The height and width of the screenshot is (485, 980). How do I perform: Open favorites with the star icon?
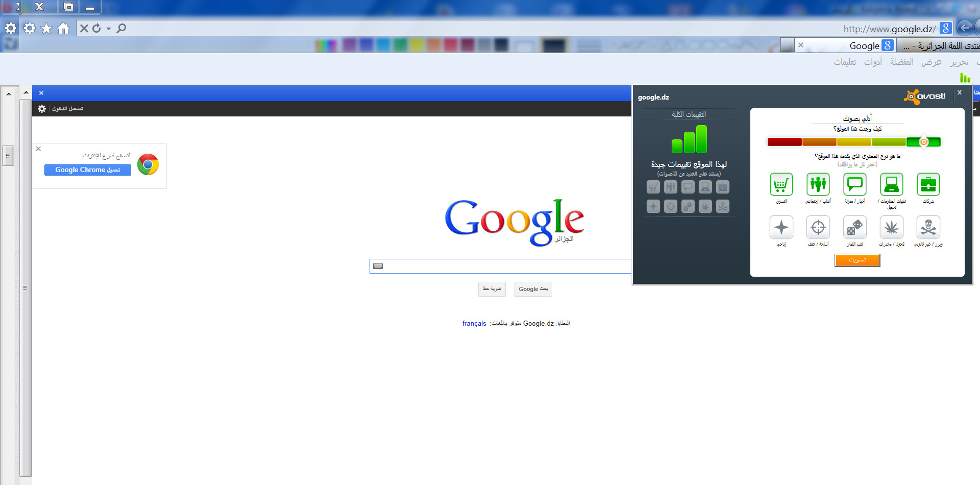(46, 29)
